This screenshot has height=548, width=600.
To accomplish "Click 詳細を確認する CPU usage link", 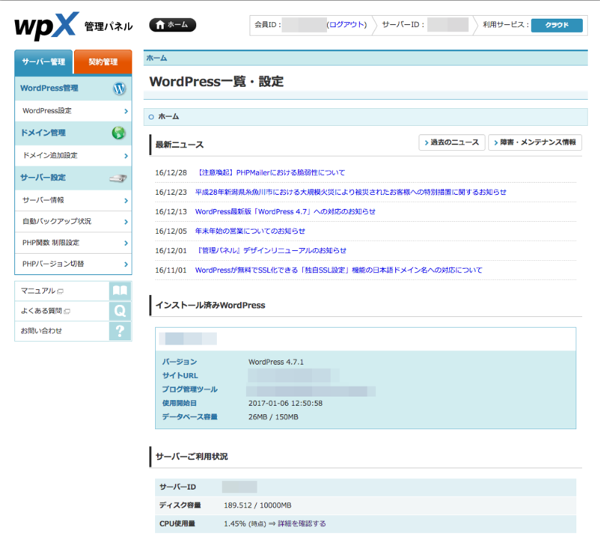I will tap(302, 523).
